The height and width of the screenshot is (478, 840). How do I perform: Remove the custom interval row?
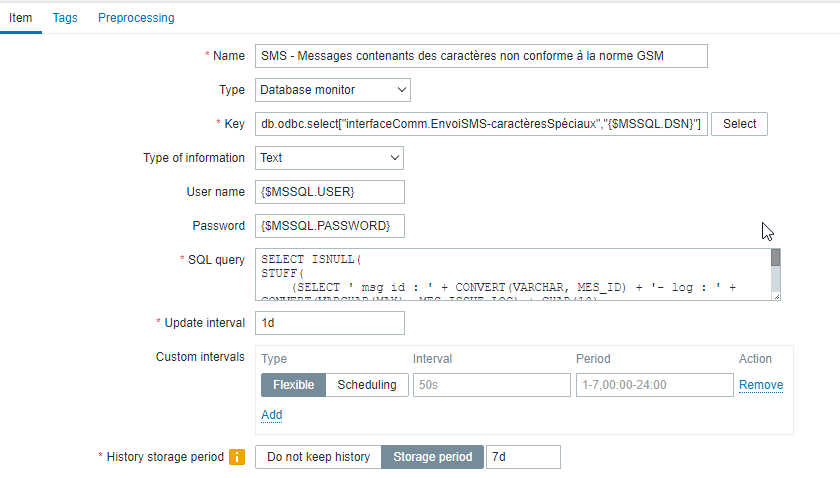760,385
